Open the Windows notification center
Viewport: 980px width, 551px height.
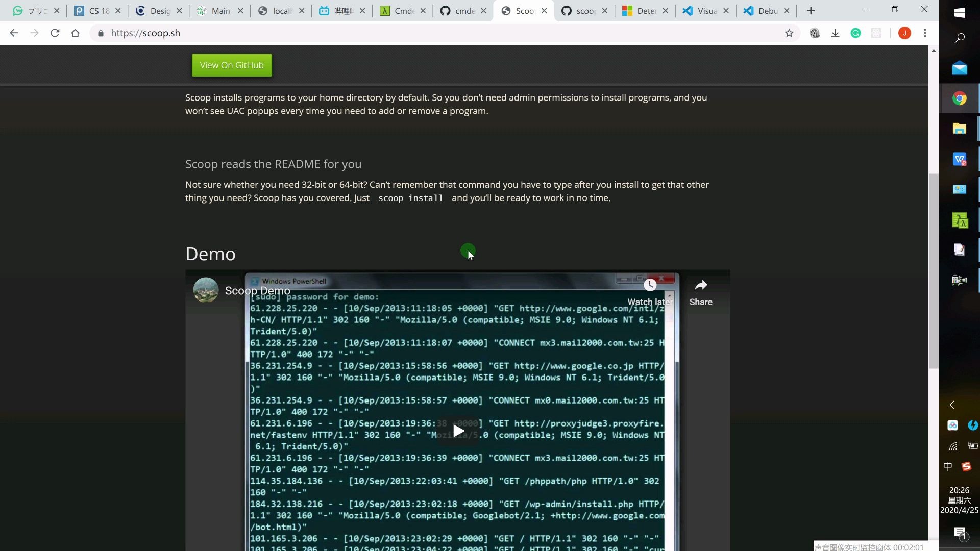point(960,534)
